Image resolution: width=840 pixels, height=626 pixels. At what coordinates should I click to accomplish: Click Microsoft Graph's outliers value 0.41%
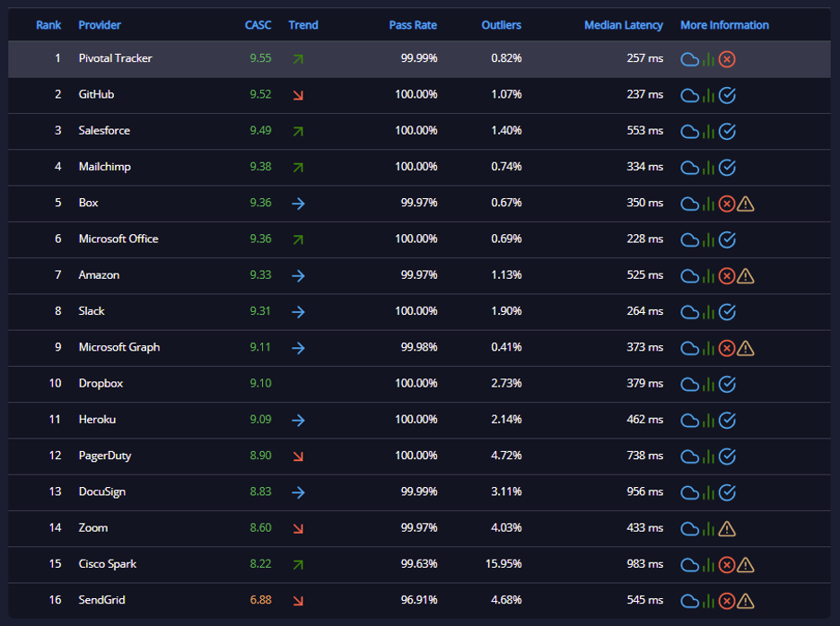(506, 347)
